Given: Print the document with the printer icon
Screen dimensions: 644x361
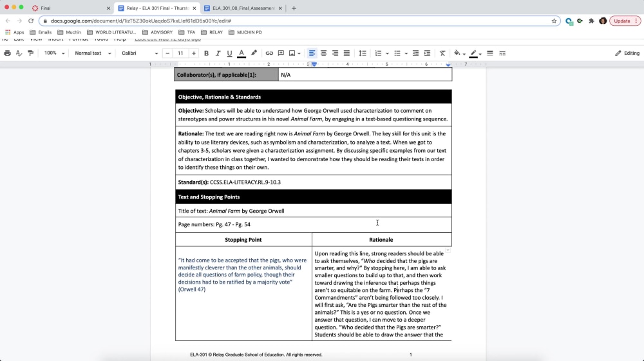Looking at the screenshot, I should pyautogui.click(x=7, y=53).
